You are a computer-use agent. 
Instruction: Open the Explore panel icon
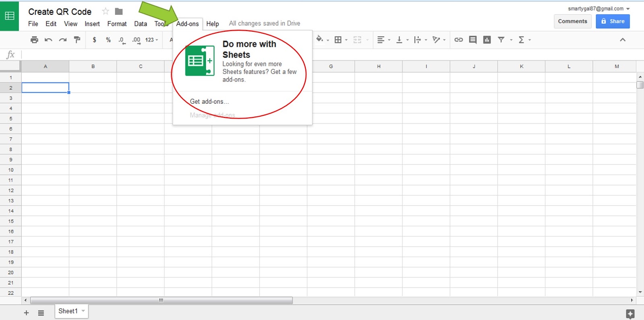pos(630,314)
